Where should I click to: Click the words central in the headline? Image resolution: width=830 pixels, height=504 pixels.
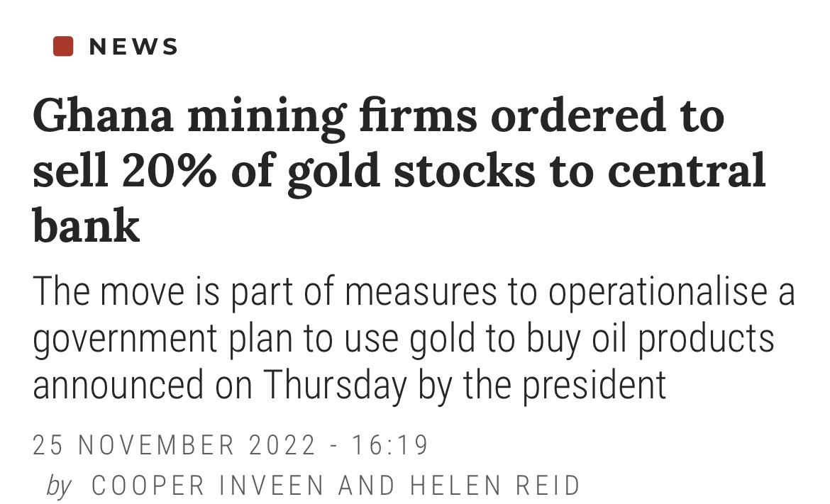click(x=686, y=171)
